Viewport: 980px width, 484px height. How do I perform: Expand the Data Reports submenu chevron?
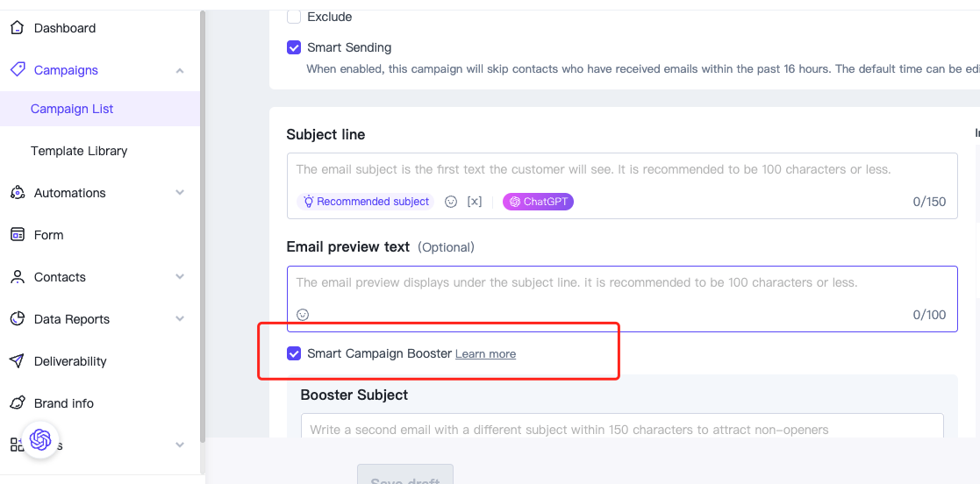180,318
